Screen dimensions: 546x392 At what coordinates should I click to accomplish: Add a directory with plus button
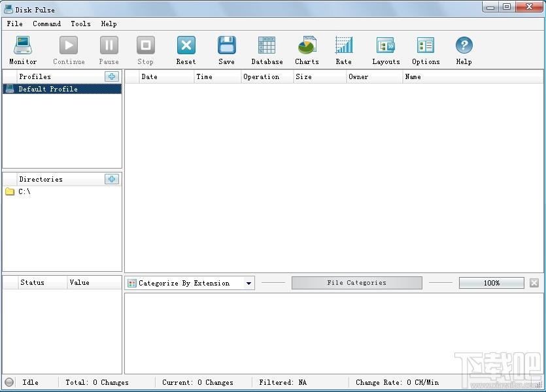(x=112, y=179)
